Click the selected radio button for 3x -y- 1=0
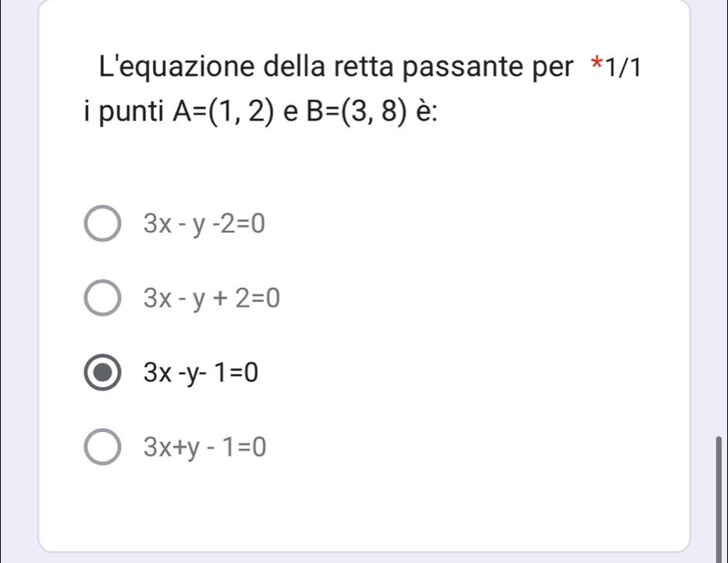This screenshot has width=728, height=563. coord(102,374)
